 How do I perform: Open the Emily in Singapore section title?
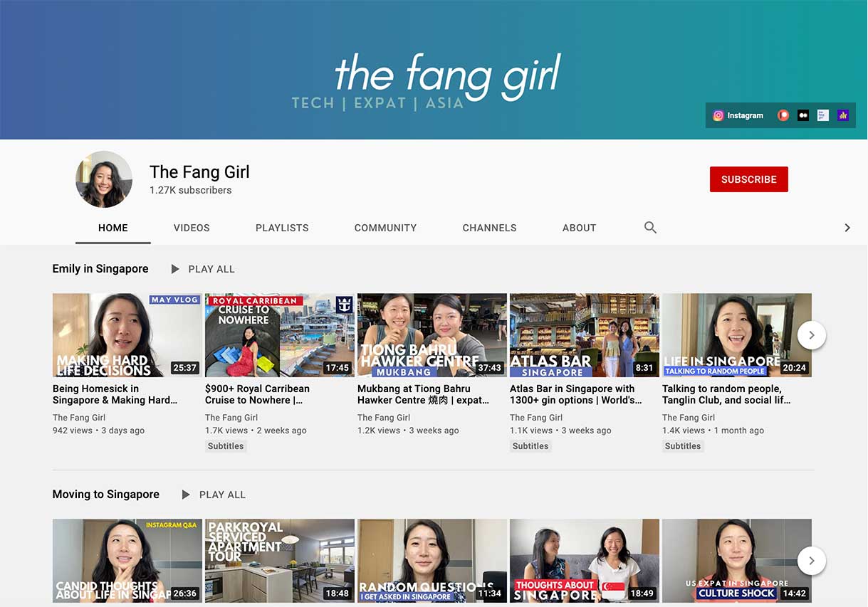[x=100, y=269]
